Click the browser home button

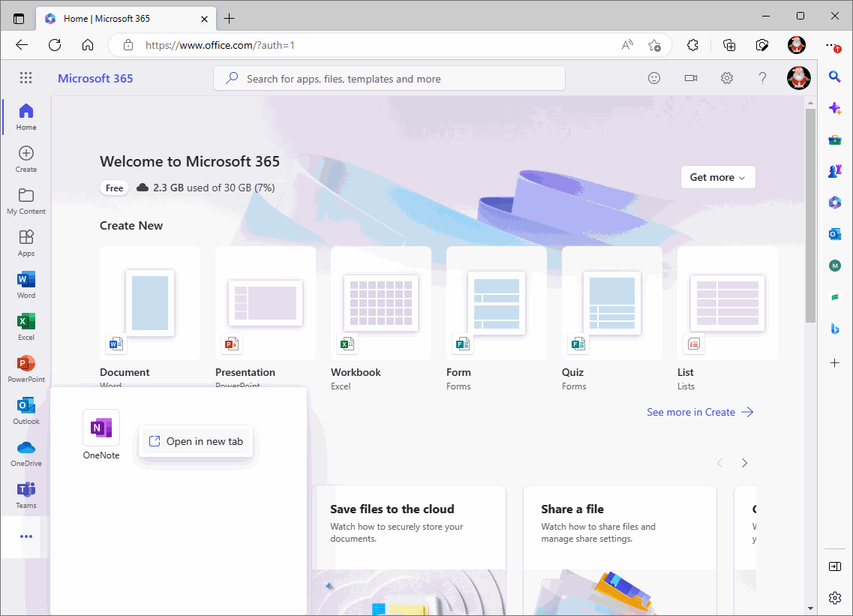coord(88,45)
